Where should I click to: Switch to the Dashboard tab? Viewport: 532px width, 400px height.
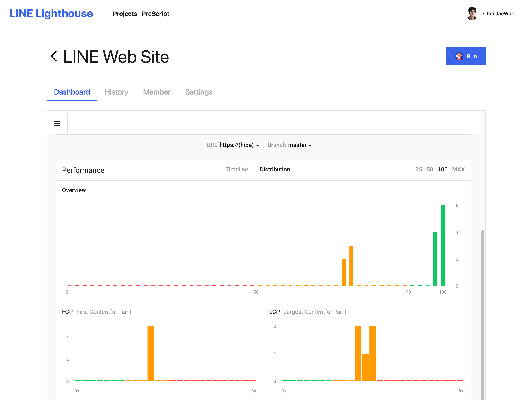(72, 92)
